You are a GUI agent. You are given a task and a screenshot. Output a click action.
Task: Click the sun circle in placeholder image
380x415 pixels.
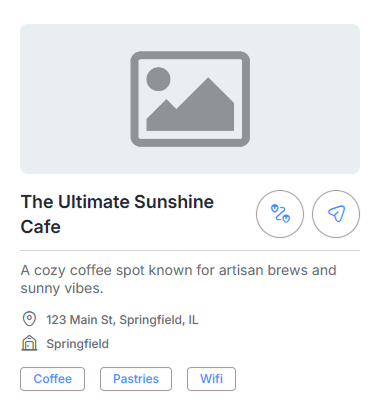click(x=158, y=79)
